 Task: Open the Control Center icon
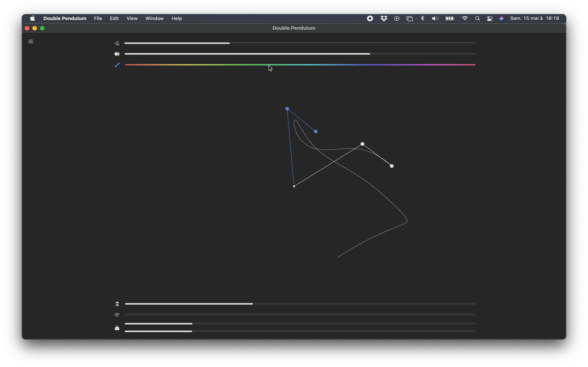(x=490, y=18)
